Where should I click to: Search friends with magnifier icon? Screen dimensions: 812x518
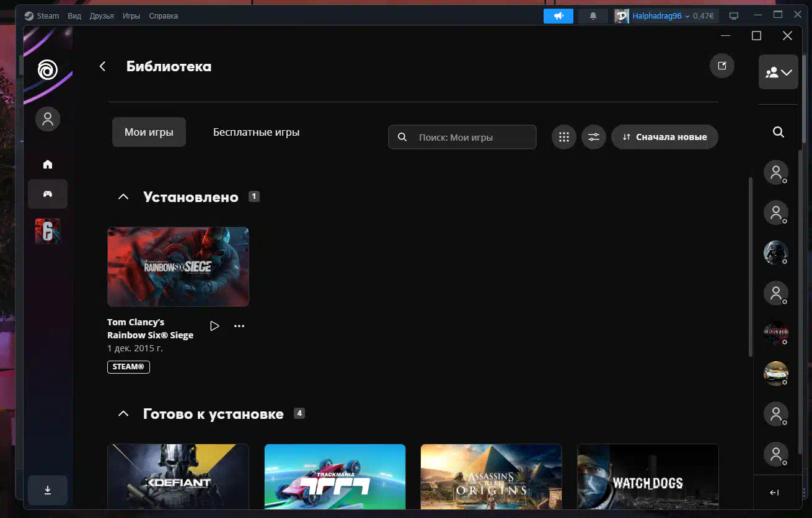pyautogui.click(x=779, y=132)
